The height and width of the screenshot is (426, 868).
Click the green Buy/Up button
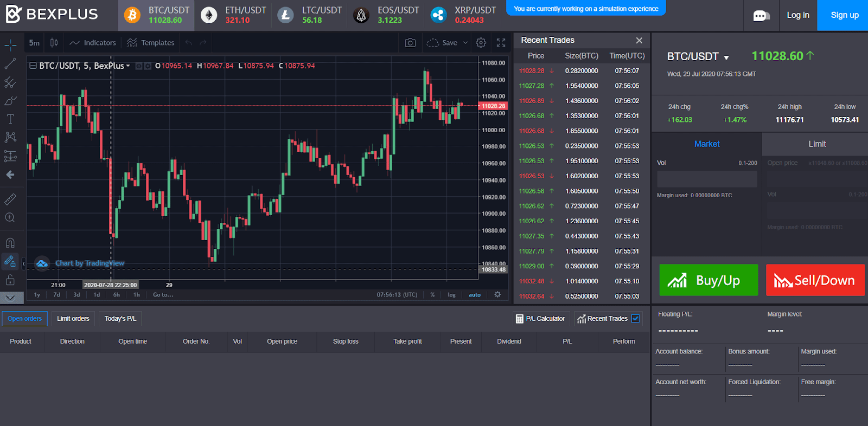tap(709, 280)
